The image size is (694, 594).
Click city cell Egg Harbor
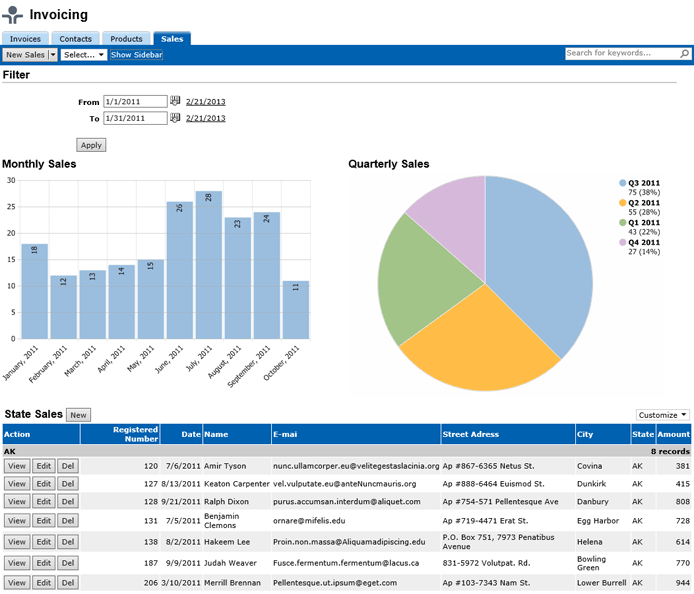coord(598,521)
